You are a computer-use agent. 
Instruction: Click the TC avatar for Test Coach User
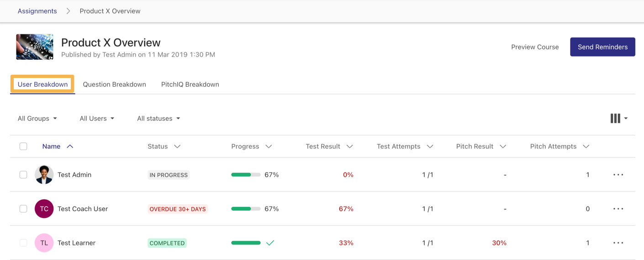coord(44,209)
